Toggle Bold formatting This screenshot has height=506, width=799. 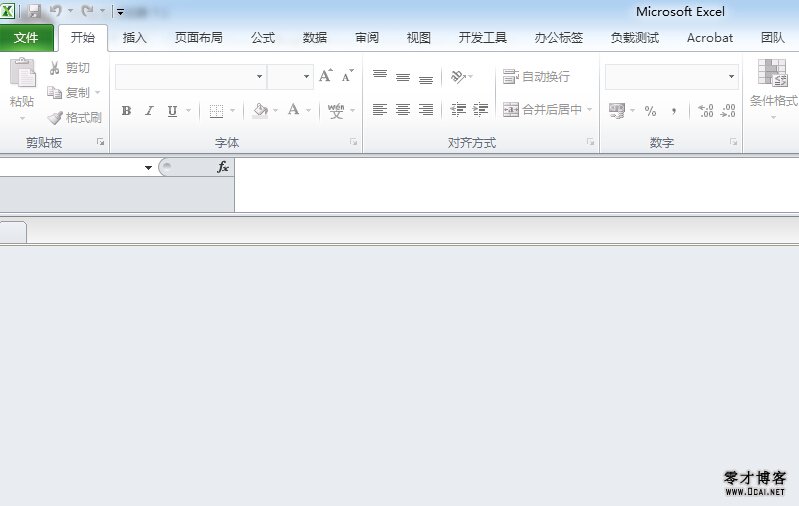pyautogui.click(x=126, y=111)
